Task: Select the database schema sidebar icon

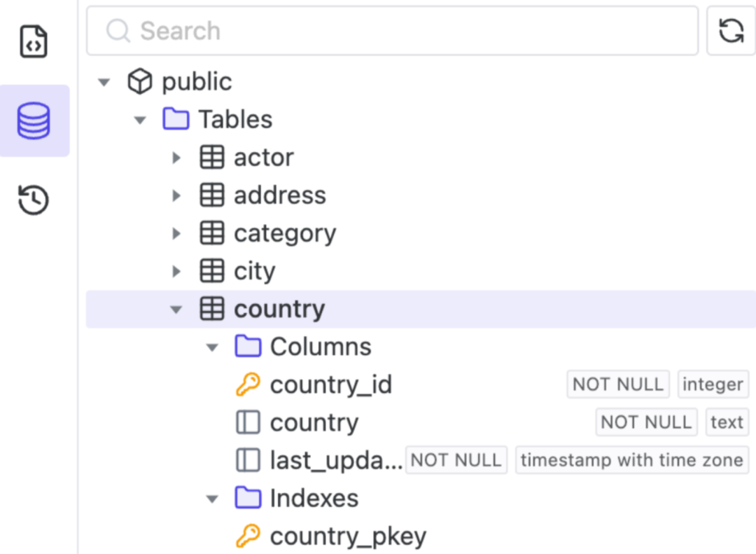Action: point(34,120)
